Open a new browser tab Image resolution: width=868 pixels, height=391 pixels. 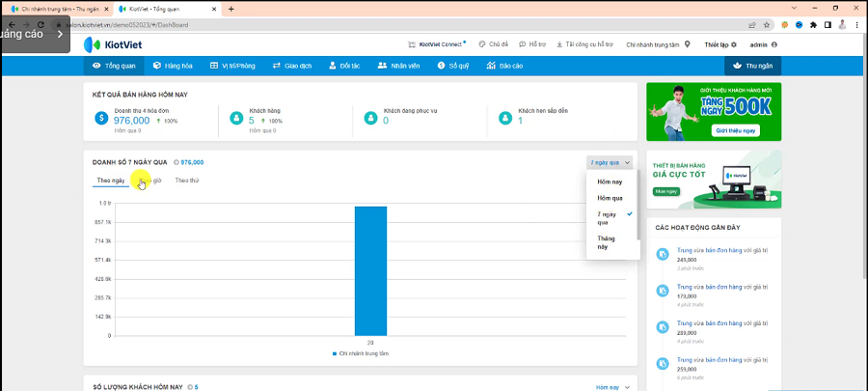pos(231,9)
